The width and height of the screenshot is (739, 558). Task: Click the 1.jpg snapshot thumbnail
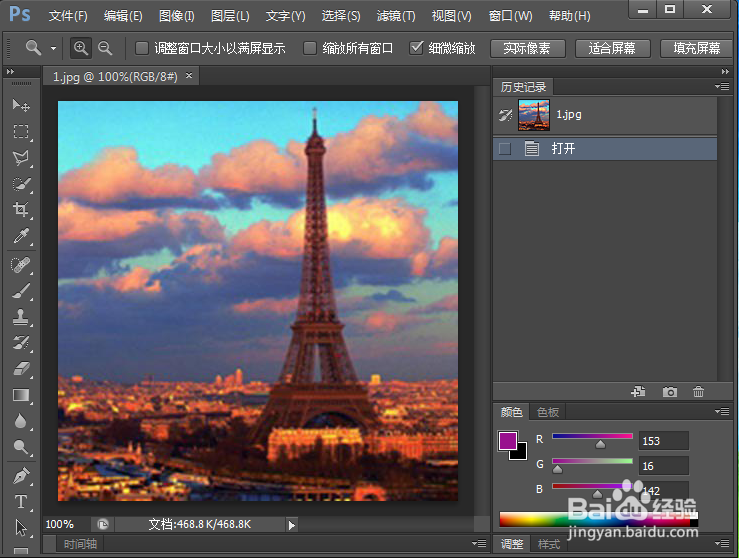click(x=534, y=115)
